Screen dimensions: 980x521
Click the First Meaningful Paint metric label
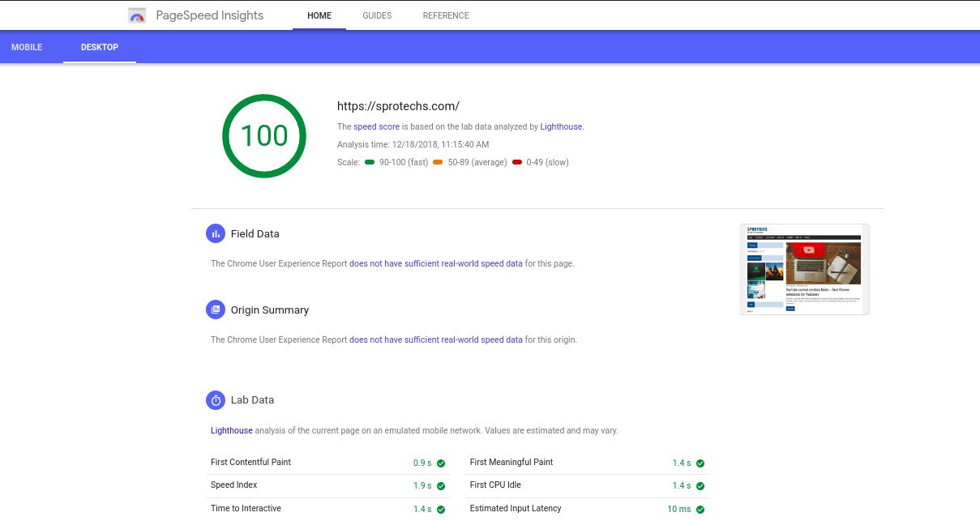click(x=511, y=462)
